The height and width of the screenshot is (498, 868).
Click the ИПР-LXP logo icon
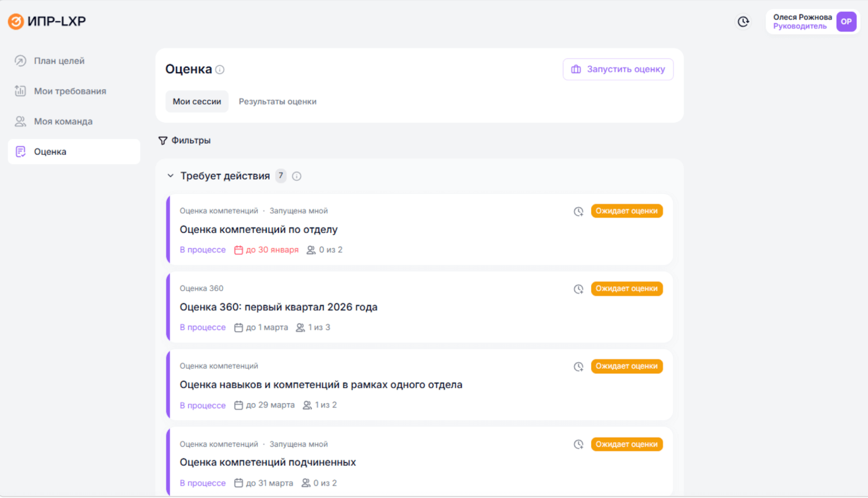pyautogui.click(x=16, y=21)
